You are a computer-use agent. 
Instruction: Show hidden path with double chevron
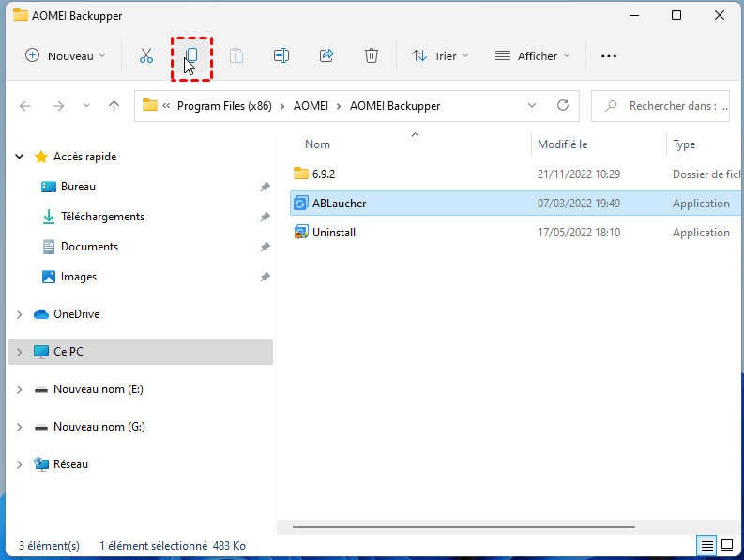click(166, 106)
